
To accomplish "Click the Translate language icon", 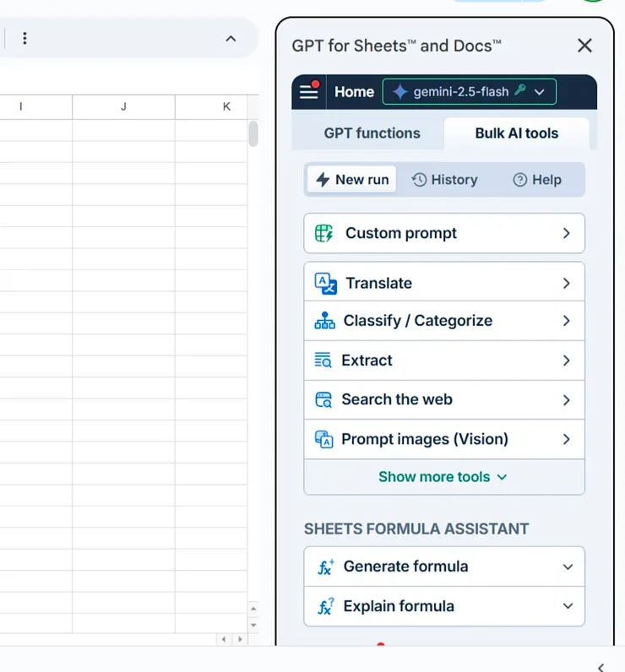I will click(326, 284).
